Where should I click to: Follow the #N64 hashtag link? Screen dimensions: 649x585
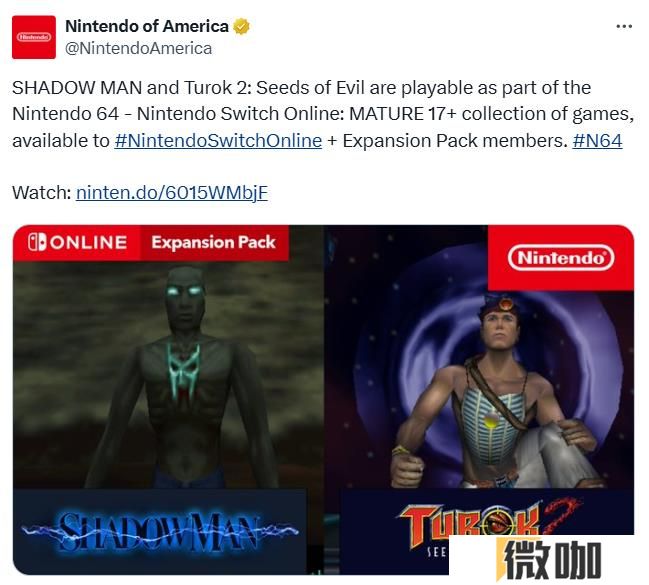point(597,141)
